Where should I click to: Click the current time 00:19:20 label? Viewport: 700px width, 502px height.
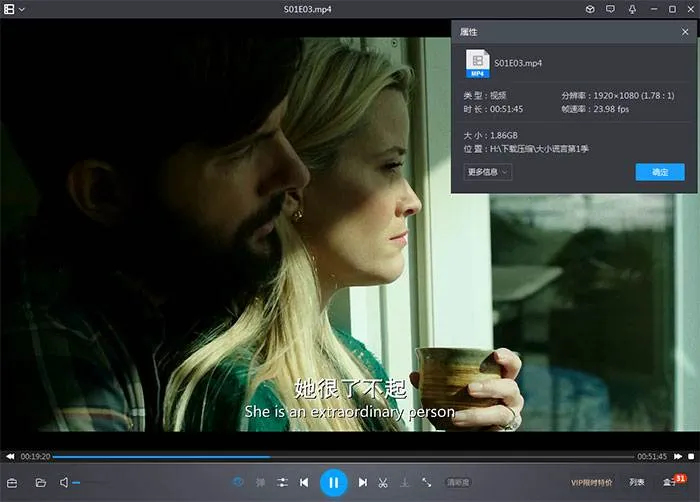tap(35, 456)
